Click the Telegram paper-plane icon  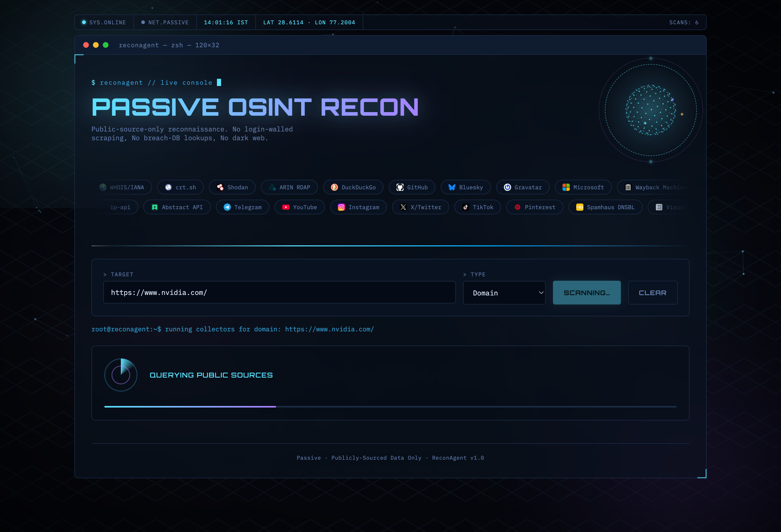click(x=227, y=207)
